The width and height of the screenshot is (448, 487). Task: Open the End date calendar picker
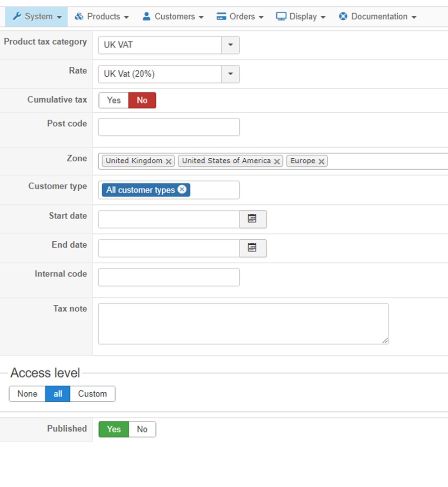click(252, 248)
